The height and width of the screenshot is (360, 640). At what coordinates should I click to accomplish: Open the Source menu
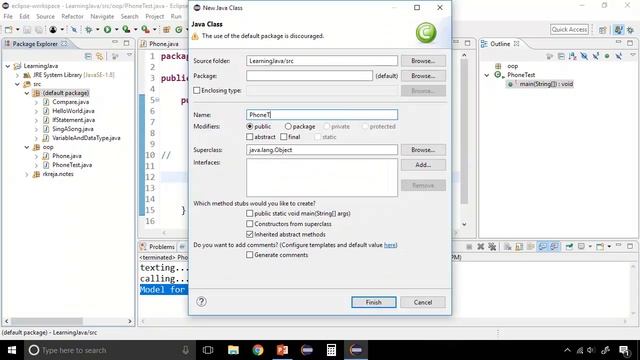[x=45, y=16]
